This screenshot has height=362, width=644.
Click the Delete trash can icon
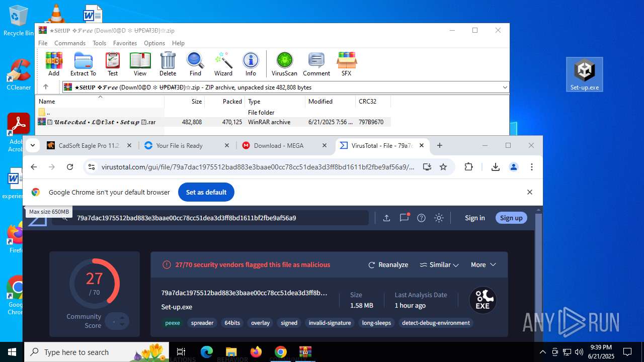click(x=168, y=64)
